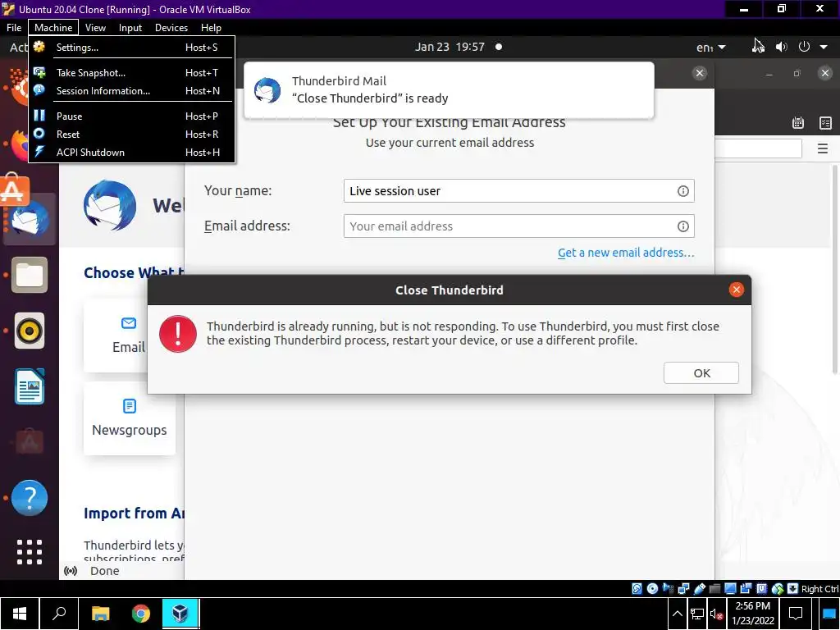This screenshot has height=630, width=840.
Task: Choose Reset from the Machine menu
Action: click(132, 134)
